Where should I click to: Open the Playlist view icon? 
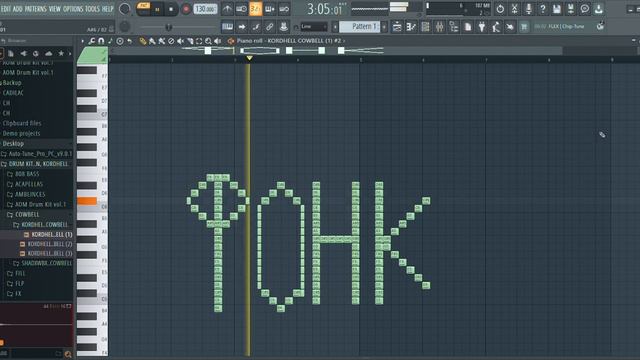click(x=397, y=27)
